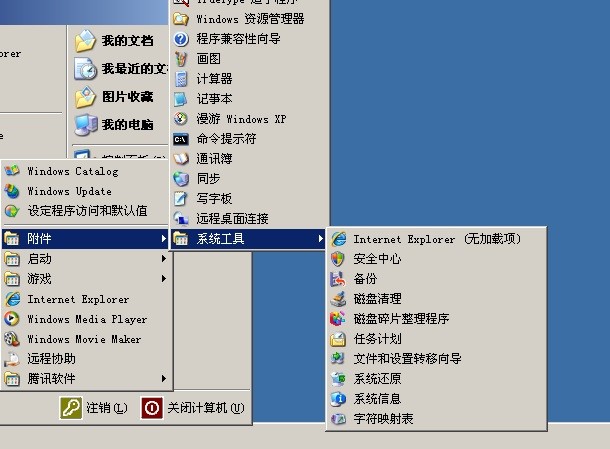Launch 画图 paint icon
The image size is (610, 449).
(x=181, y=59)
